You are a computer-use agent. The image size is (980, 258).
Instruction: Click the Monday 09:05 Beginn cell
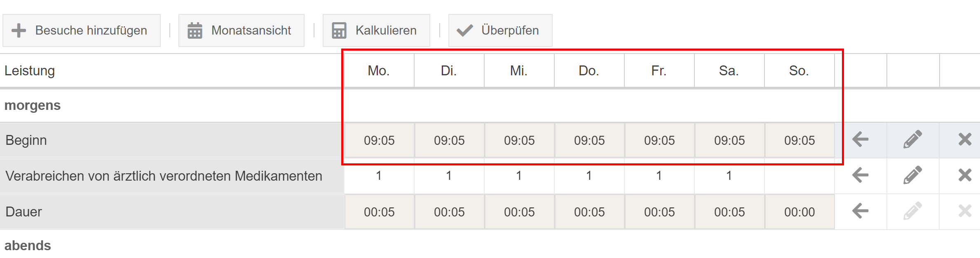(x=379, y=140)
